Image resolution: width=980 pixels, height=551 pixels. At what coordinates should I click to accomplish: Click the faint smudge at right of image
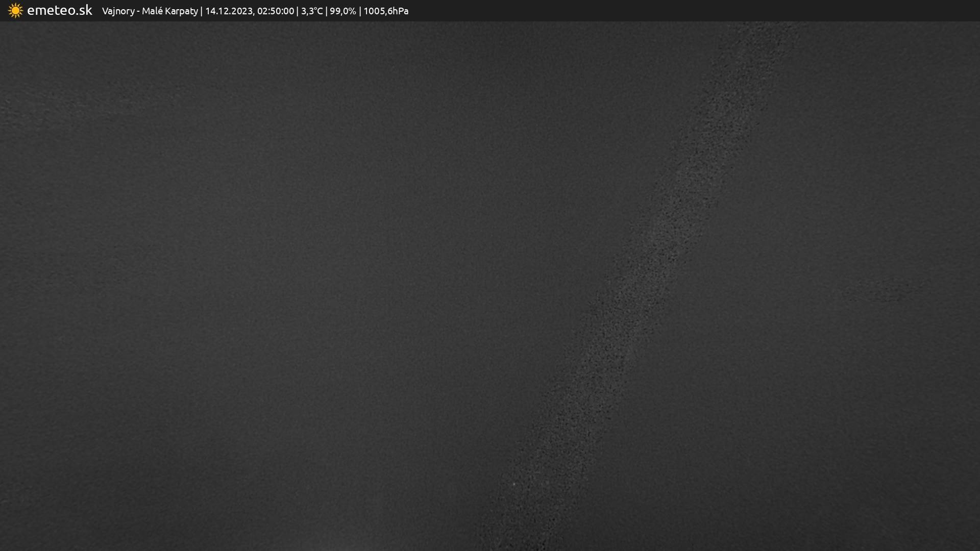tap(883, 290)
